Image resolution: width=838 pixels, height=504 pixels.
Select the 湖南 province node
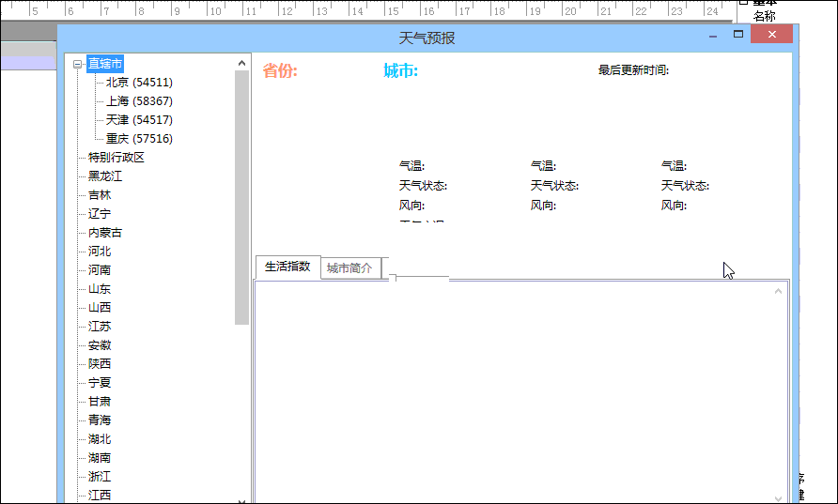tap(100, 458)
